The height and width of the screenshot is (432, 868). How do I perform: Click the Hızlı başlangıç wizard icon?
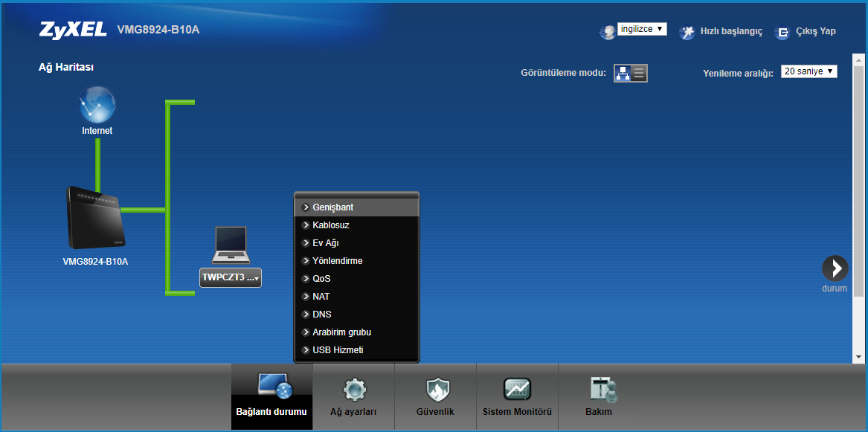687,32
